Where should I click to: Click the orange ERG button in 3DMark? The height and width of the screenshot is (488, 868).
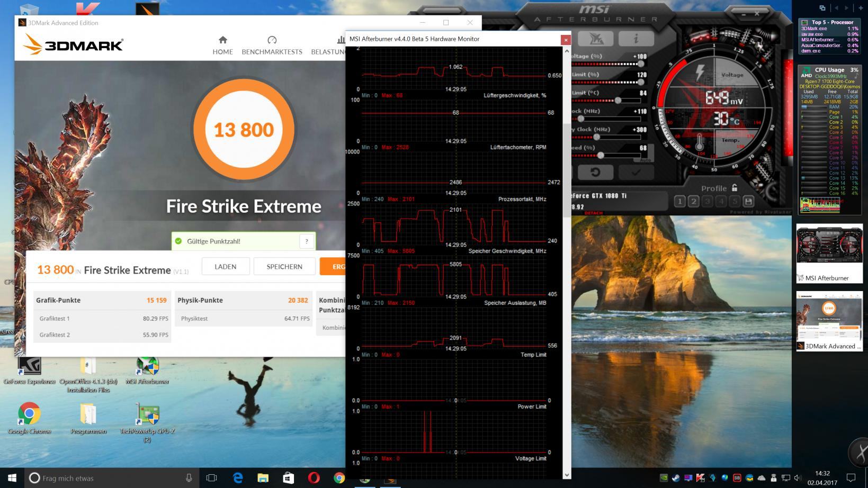coord(333,266)
